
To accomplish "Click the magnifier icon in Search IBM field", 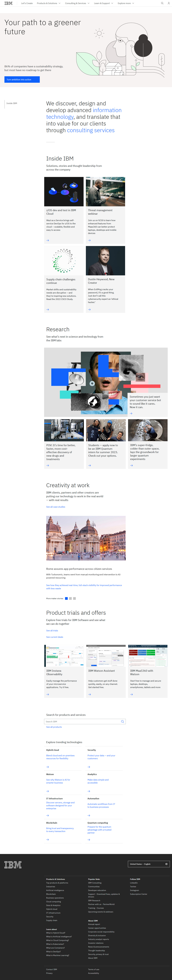I will pyautogui.click(x=122, y=722).
